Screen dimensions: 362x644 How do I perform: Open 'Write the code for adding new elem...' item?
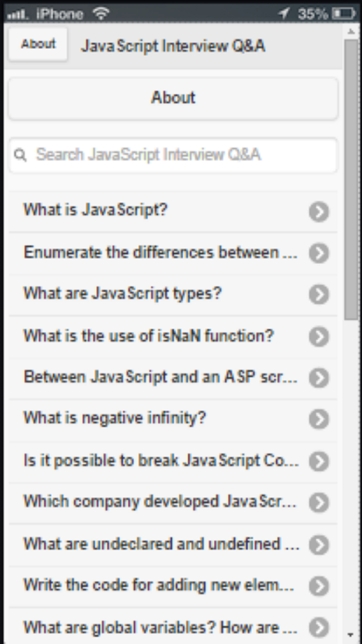tap(173, 586)
